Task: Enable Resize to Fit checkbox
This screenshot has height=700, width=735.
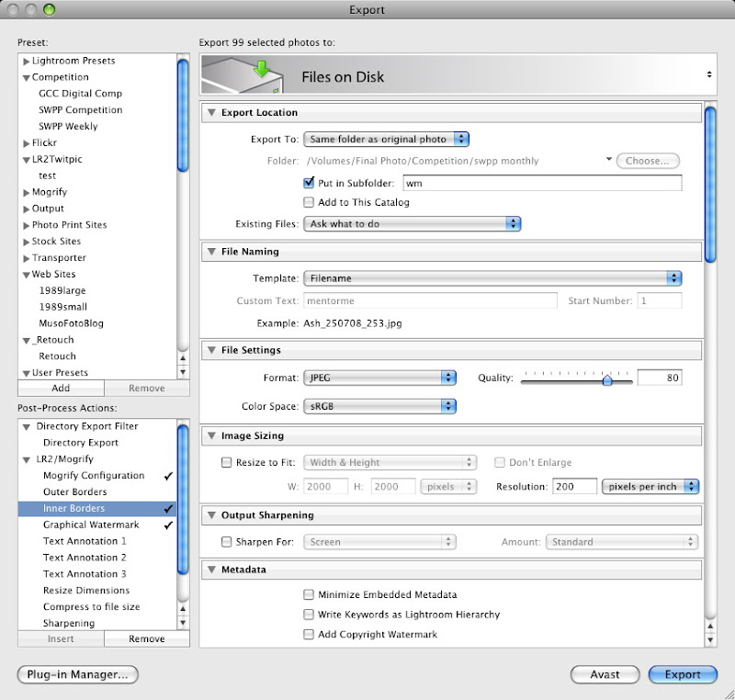Action: (x=226, y=462)
